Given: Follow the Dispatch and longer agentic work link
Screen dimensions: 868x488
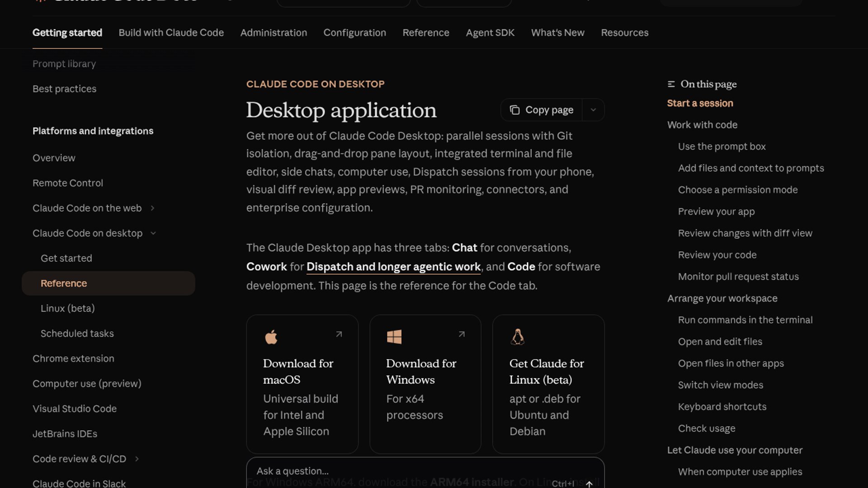Looking at the screenshot, I should tap(393, 267).
